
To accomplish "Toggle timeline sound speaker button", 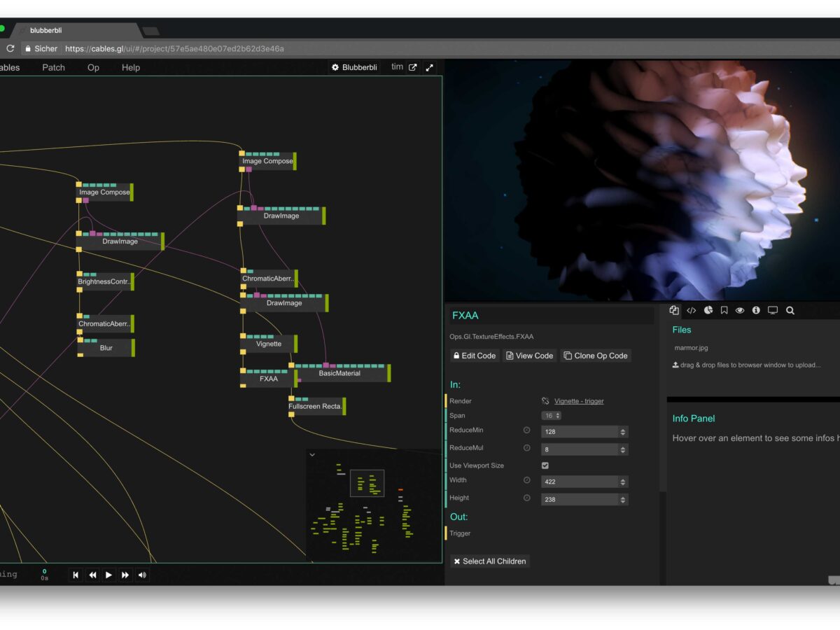I will click(142, 575).
